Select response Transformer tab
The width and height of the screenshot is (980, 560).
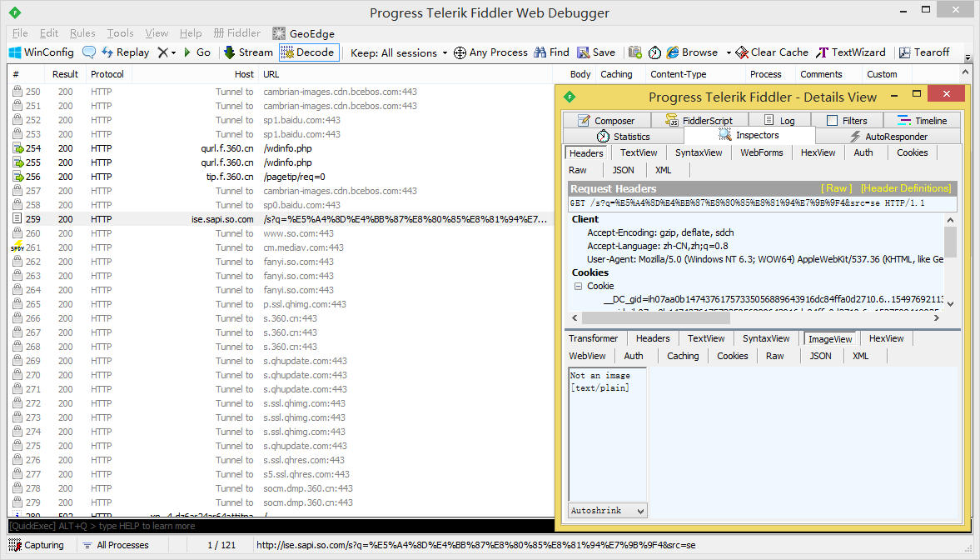point(593,338)
